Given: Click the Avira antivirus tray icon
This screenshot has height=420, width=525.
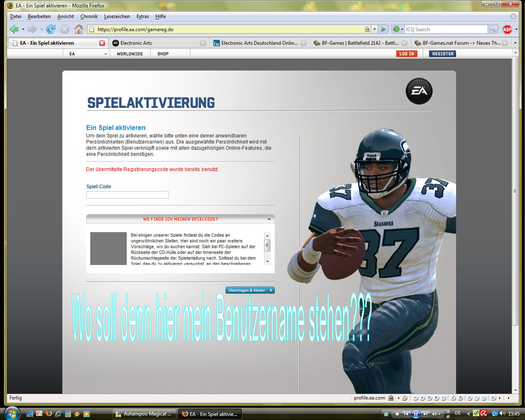Looking at the screenshot, I should click(x=484, y=413).
